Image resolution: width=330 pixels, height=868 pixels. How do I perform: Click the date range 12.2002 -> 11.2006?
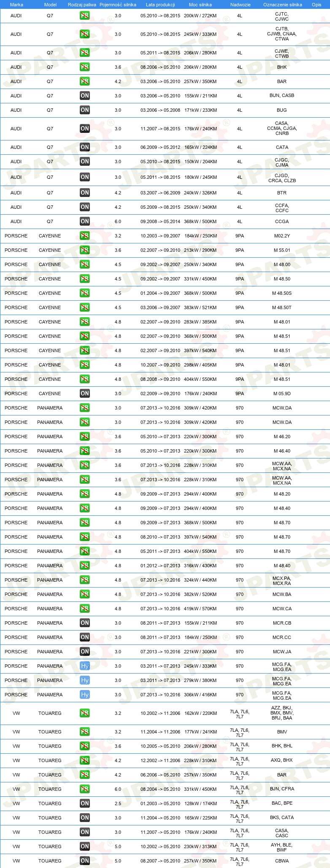[x=160, y=761]
